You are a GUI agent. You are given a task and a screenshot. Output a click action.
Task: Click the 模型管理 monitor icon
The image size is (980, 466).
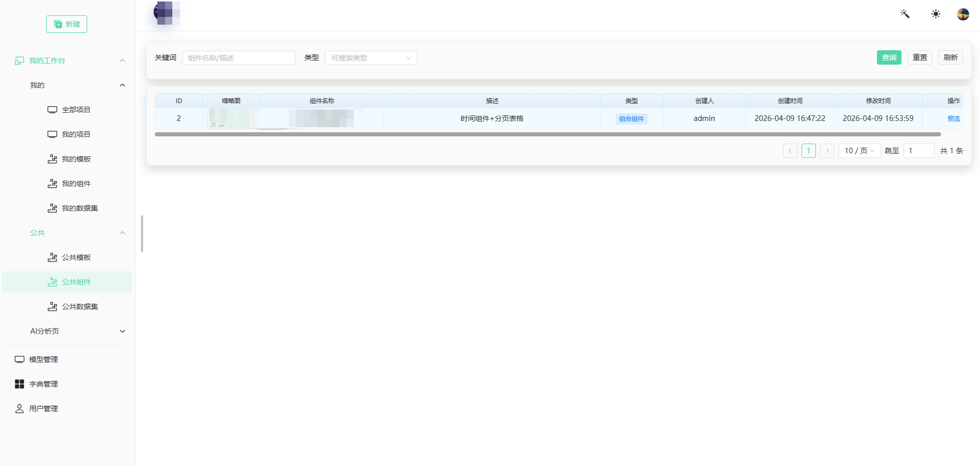[19, 359]
